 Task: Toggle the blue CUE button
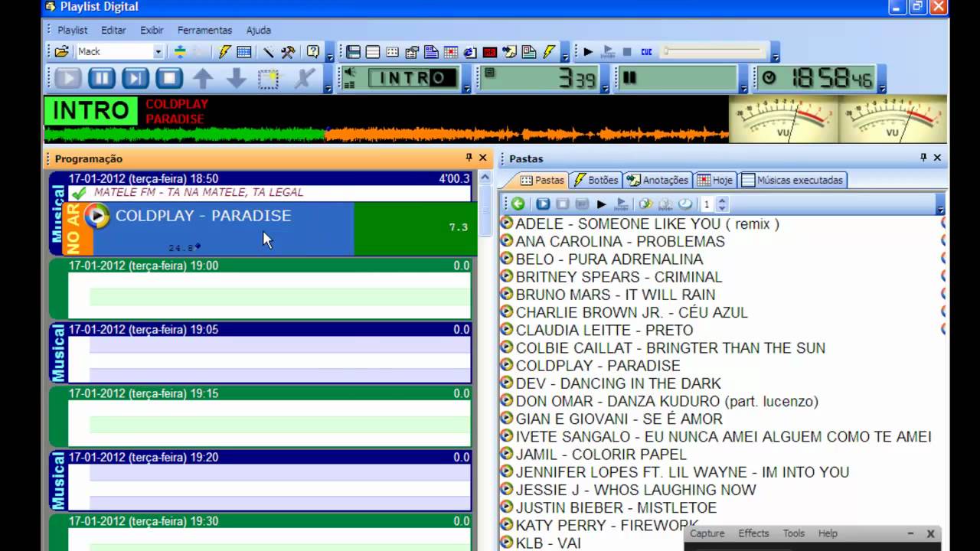(x=646, y=52)
